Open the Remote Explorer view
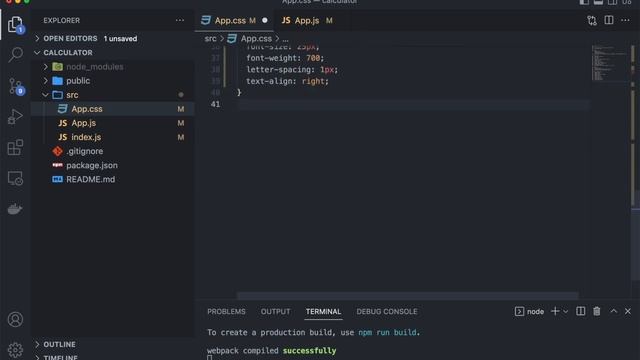 coord(16,178)
